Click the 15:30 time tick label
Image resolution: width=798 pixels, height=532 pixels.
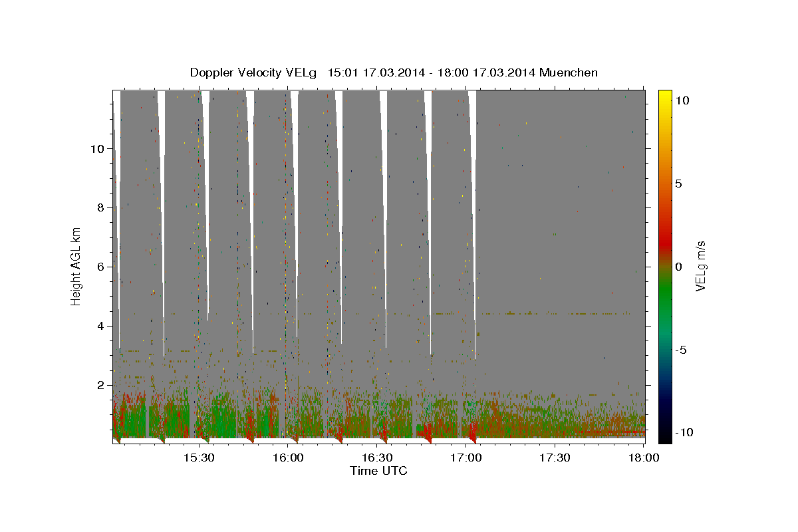click(x=198, y=458)
